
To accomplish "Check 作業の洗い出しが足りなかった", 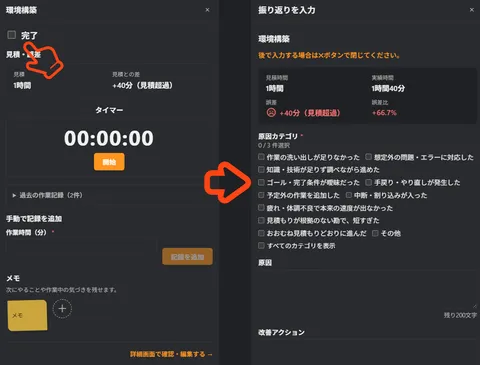I will (261, 157).
